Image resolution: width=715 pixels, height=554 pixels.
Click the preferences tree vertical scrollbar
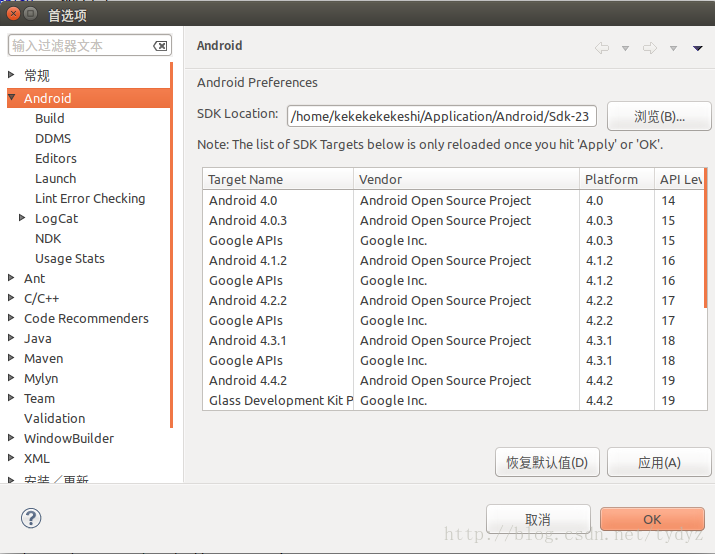171,245
